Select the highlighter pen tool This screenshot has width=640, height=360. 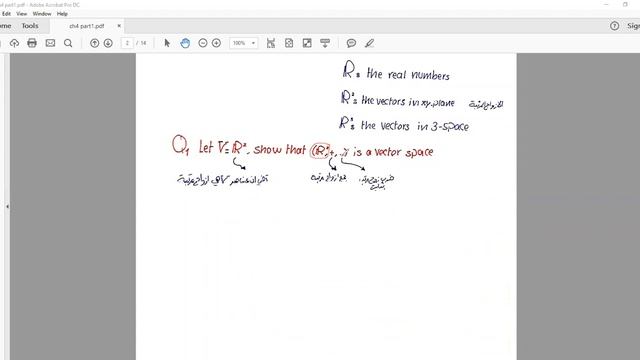pos(369,43)
